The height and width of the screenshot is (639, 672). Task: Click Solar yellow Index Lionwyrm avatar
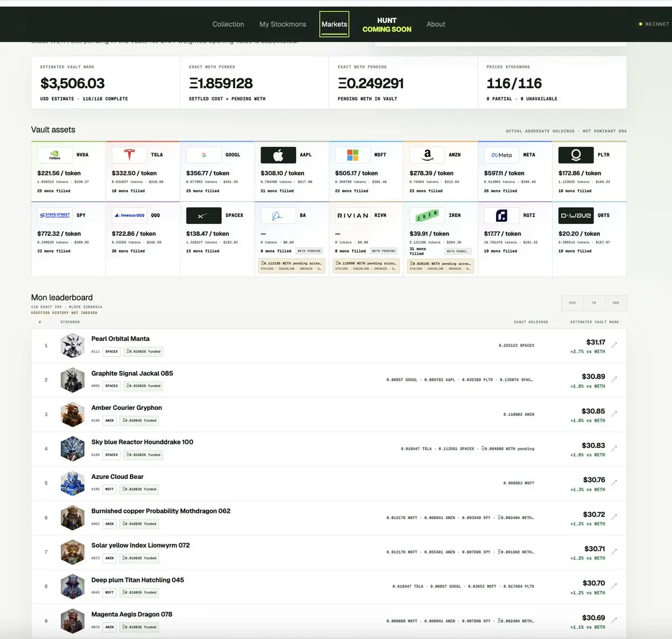pos(72,552)
